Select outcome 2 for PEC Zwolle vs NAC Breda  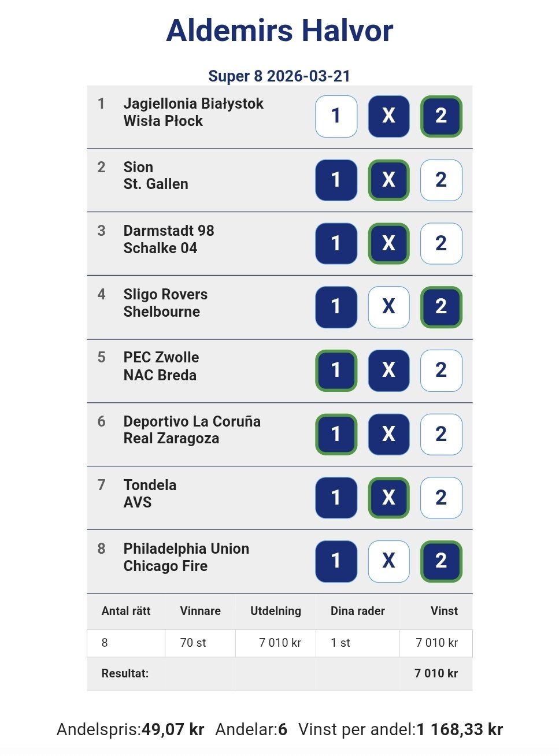(x=441, y=370)
